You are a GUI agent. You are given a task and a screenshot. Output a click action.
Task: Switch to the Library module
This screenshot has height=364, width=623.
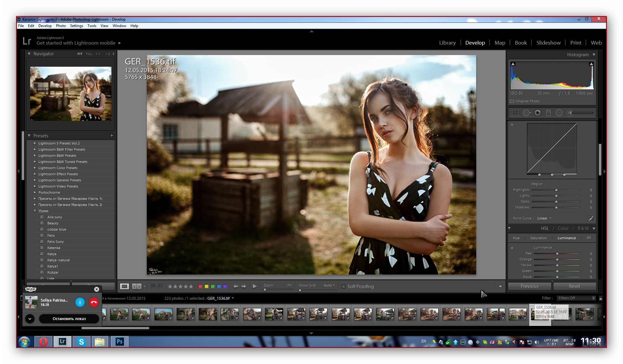(447, 43)
